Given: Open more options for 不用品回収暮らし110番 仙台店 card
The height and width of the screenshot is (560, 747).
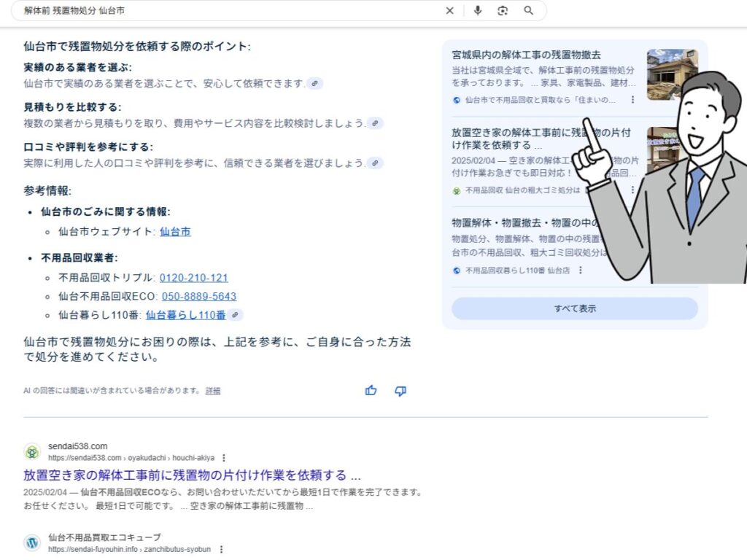Looking at the screenshot, I should tap(580, 270).
